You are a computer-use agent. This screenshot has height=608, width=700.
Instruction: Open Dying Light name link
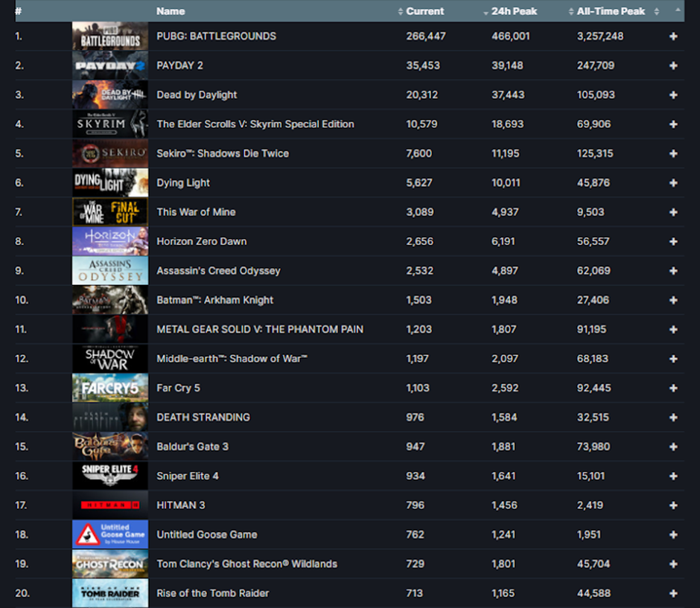(x=183, y=183)
